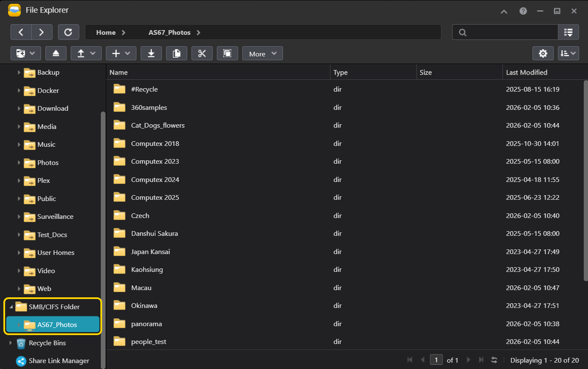Expand the Recycle Bins tree node
588x369 pixels.
point(11,343)
